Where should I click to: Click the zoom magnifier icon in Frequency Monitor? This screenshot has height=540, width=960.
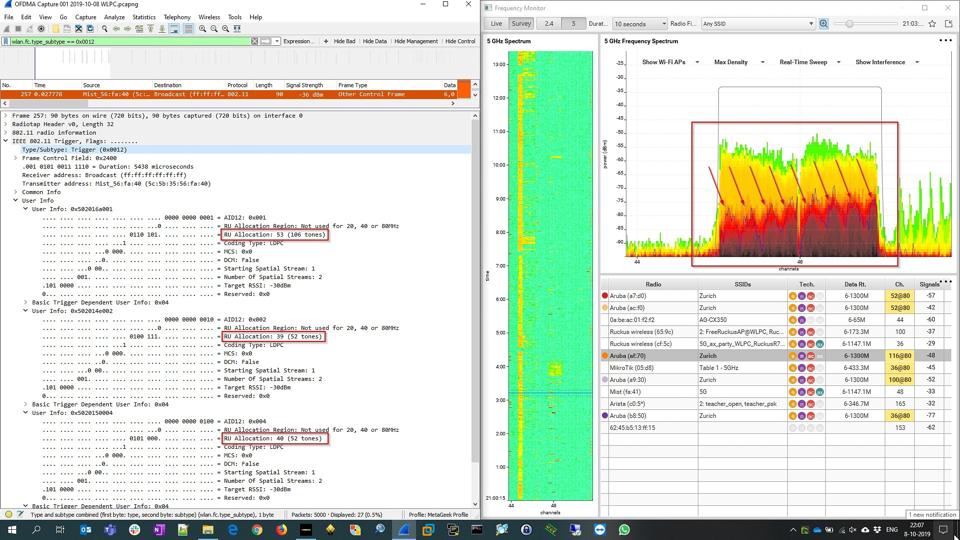click(x=823, y=23)
